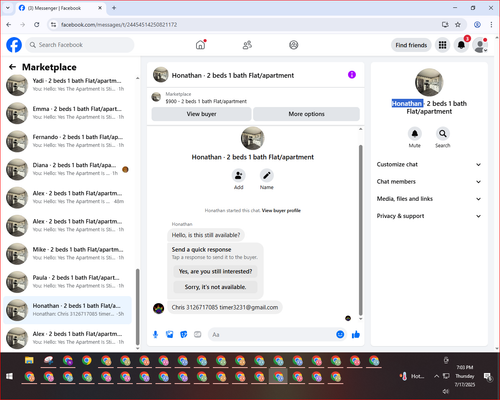Click message 'Chris 3126717085 timer3231@gmail.com'
Viewport: 500px width, 400px height.
pyautogui.click(x=225, y=307)
